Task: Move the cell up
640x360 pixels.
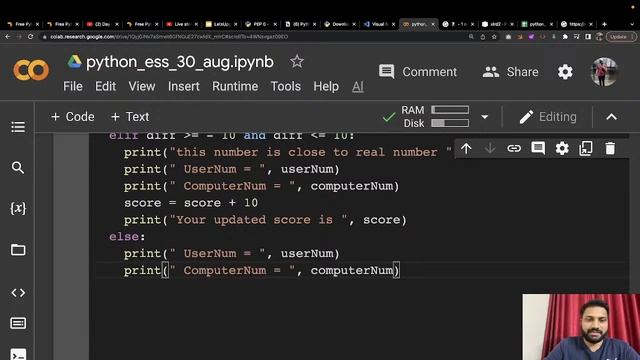Action: (x=466, y=149)
